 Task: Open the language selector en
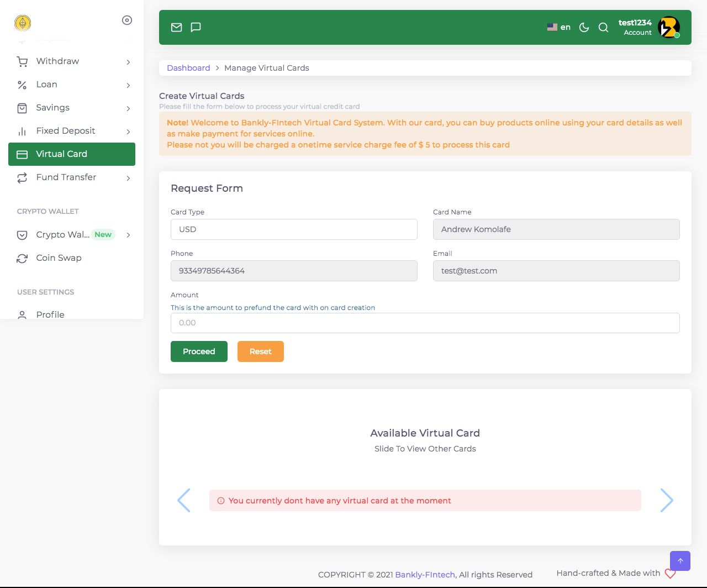tap(558, 27)
